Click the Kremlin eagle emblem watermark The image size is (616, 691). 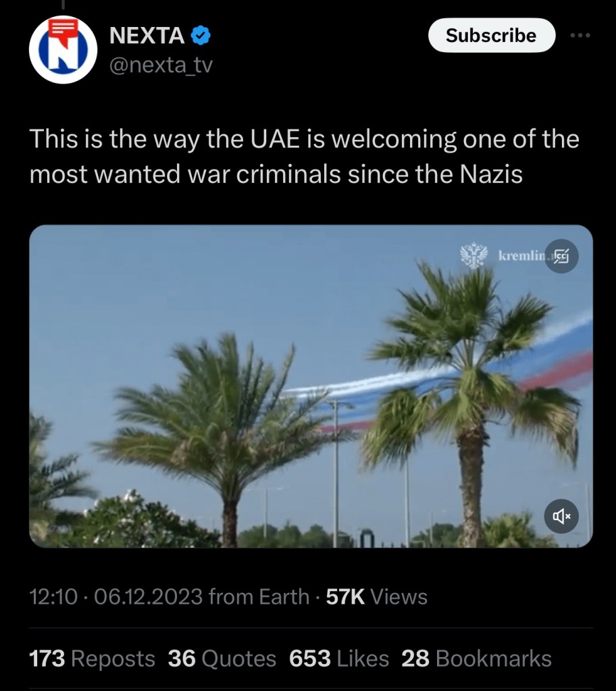point(474,256)
